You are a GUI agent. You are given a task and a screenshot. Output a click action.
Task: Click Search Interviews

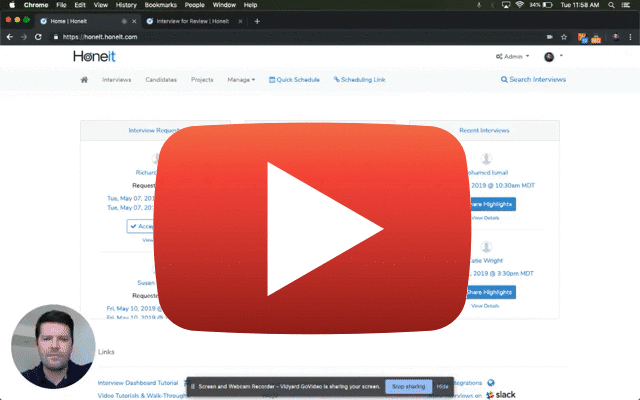[533, 79]
